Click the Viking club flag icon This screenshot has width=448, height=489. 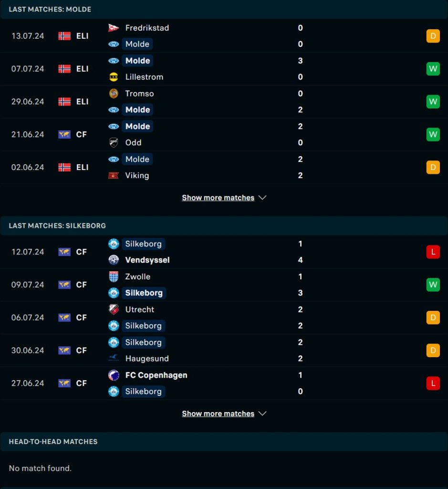click(114, 175)
